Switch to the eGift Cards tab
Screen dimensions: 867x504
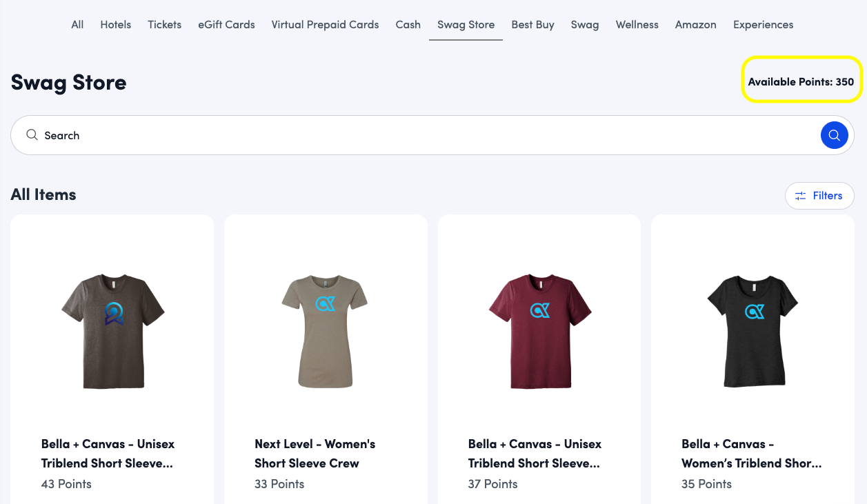226,25
